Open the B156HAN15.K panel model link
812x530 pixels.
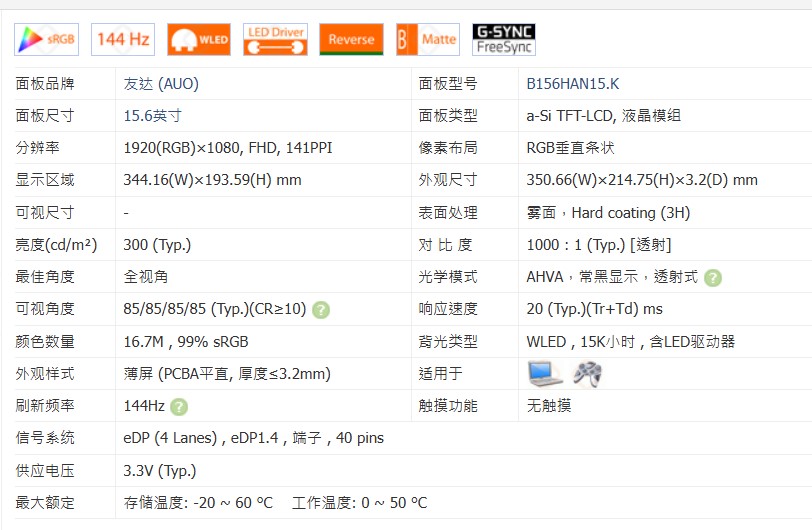573,84
